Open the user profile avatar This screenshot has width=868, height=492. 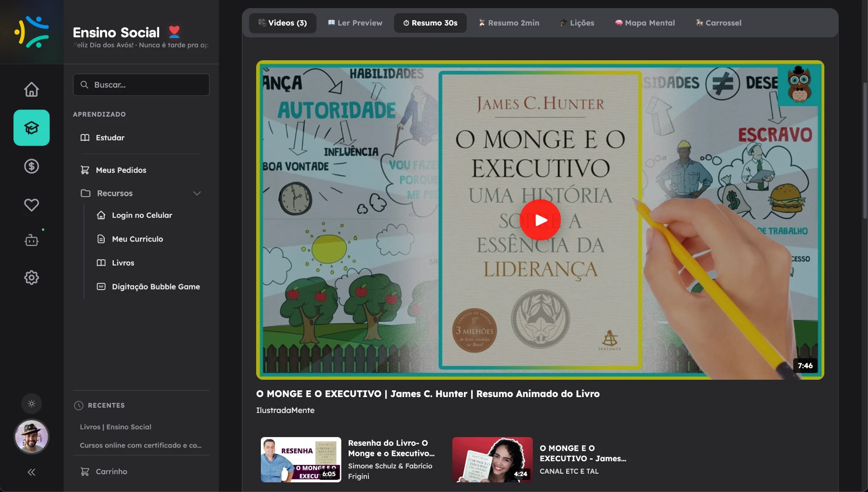pos(31,437)
